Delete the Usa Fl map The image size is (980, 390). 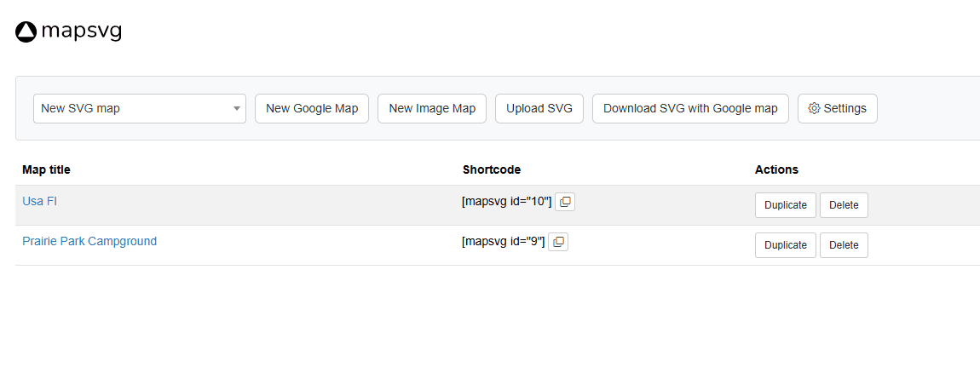pos(844,205)
